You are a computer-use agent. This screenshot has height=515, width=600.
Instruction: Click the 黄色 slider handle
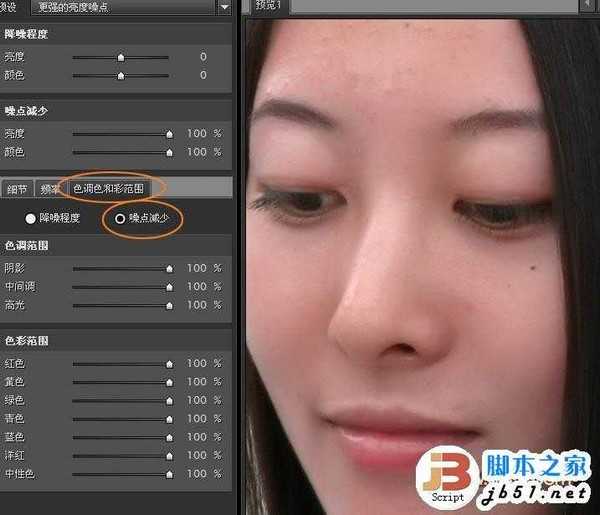pyautogui.click(x=169, y=382)
